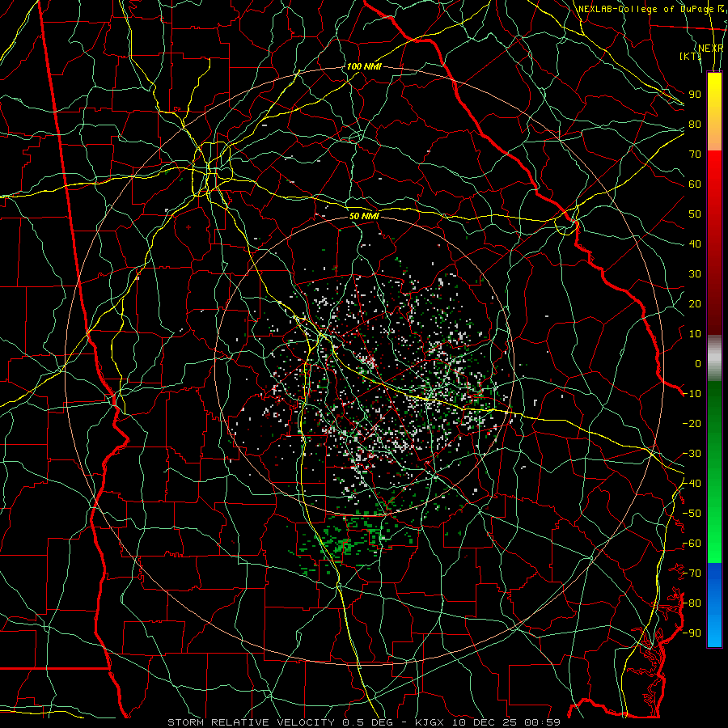Click the -60 scale label
This screenshot has height=728, width=728.
coord(692,544)
